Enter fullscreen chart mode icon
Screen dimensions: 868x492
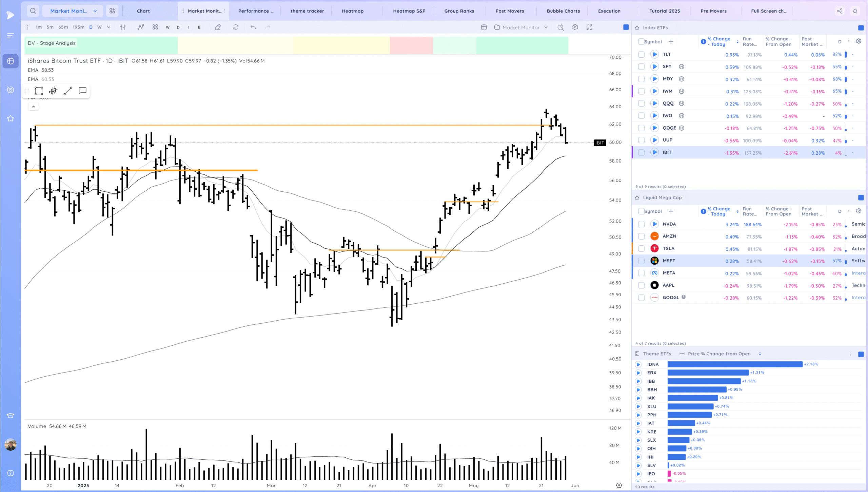(589, 27)
